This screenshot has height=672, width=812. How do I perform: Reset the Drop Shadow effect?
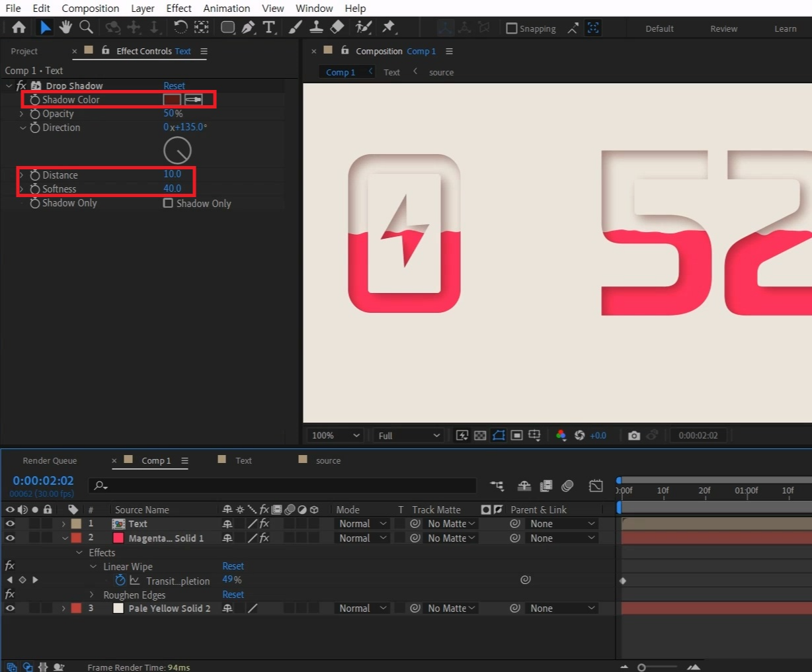click(x=174, y=86)
